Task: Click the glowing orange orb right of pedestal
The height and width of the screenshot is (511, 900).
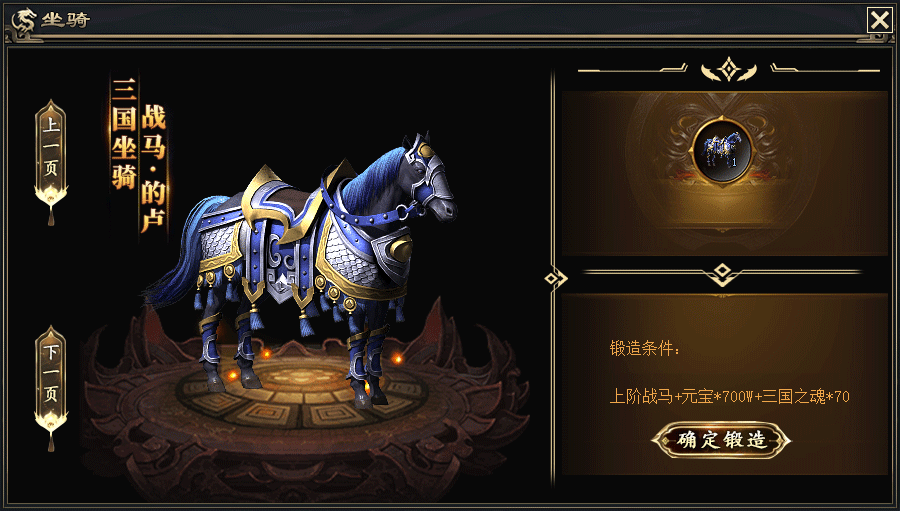Action: coord(397,359)
